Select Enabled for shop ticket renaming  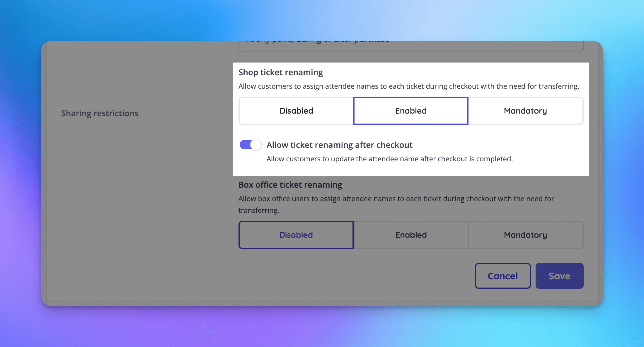click(410, 111)
